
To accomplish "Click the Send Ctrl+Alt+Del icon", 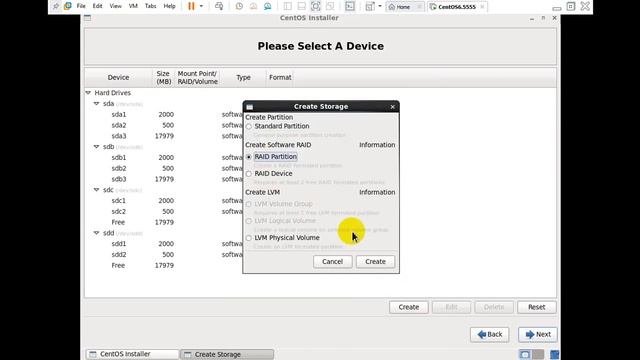I will [x=219, y=6].
